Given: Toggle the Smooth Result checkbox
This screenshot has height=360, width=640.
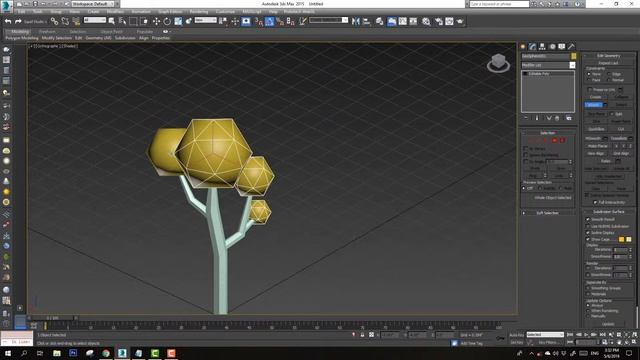Looking at the screenshot, I should point(588,220).
